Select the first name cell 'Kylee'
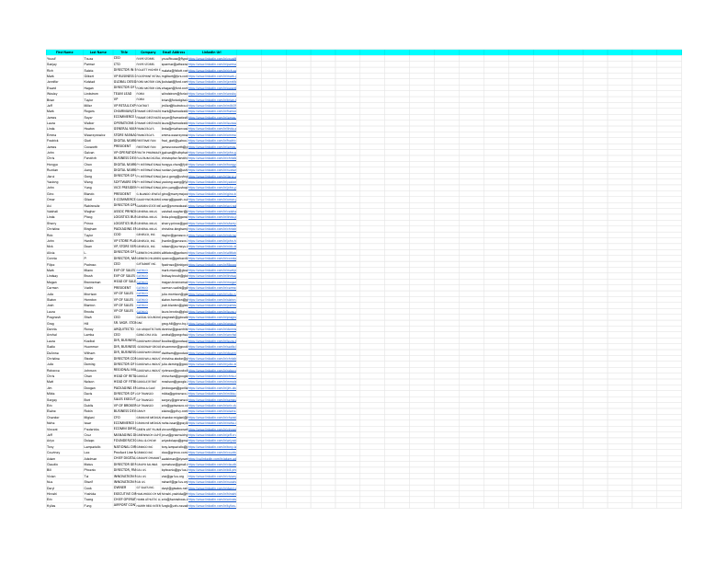The height and width of the screenshot is (563, 728). [x=64, y=505]
